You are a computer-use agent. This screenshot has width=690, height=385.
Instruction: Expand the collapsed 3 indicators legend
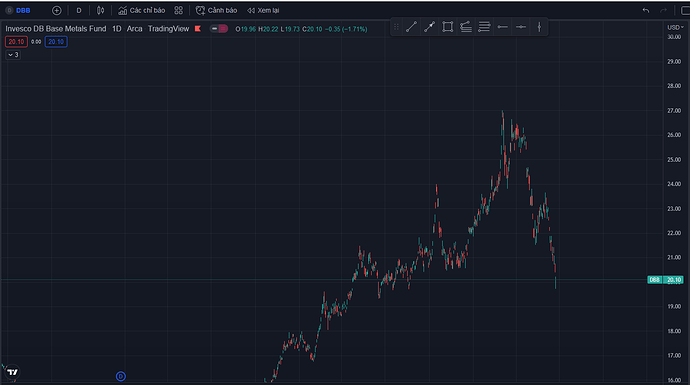(x=13, y=55)
